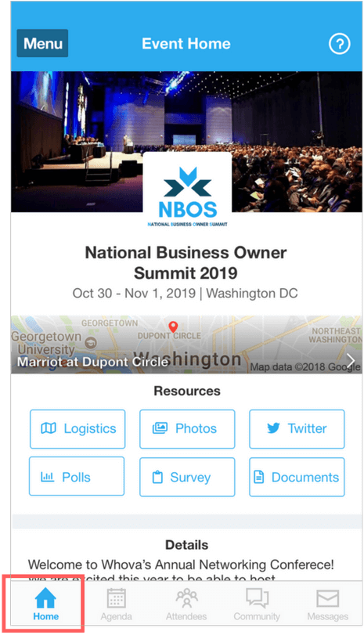Open the Menu button

pos(42,43)
